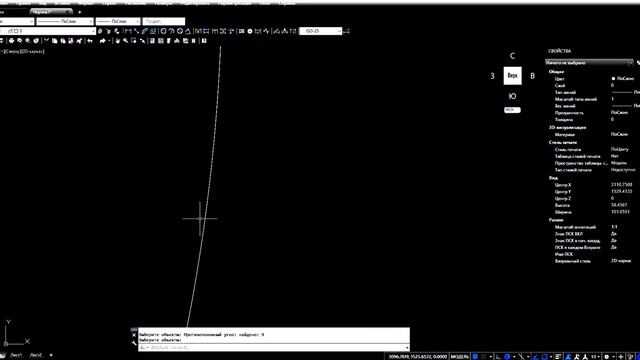Click the Zoom Window icon
The image size is (640, 360).
[x=134, y=41]
